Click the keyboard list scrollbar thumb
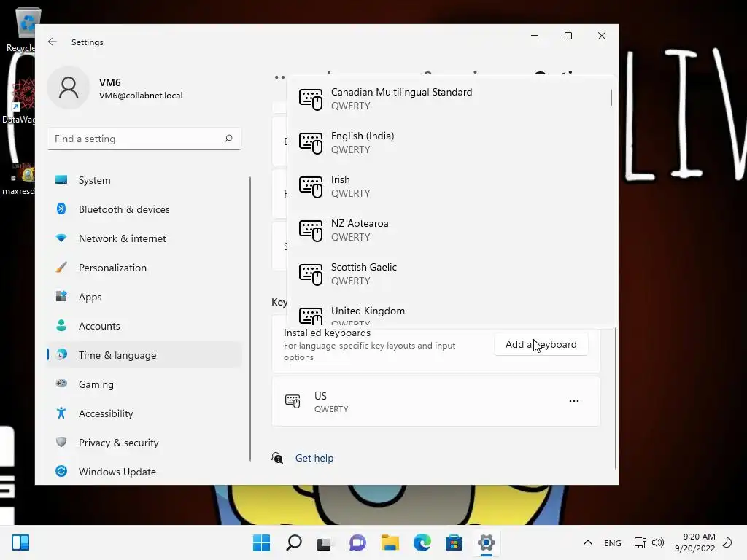Viewport: 747px width, 560px height. [x=611, y=98]
